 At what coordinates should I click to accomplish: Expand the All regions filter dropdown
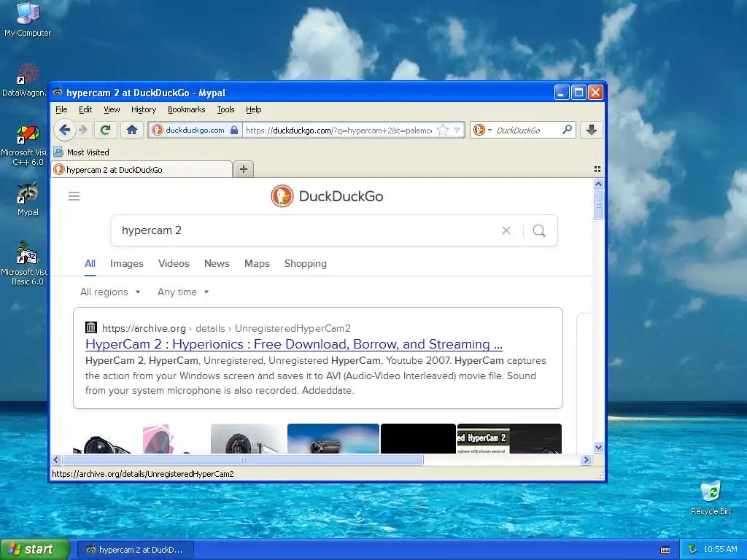click(x=110, y=292)
